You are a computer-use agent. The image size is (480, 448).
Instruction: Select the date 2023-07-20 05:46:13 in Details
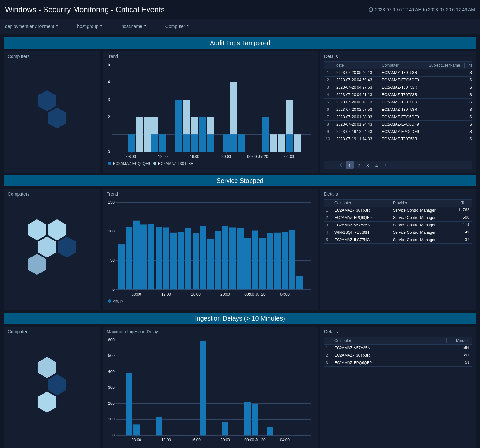[x=354, y=73]
